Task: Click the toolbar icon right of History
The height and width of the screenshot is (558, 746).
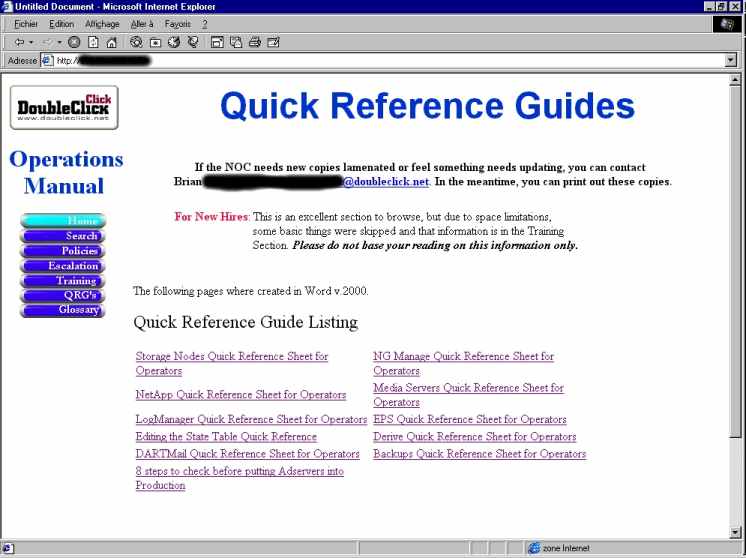Action: (193, 42)
